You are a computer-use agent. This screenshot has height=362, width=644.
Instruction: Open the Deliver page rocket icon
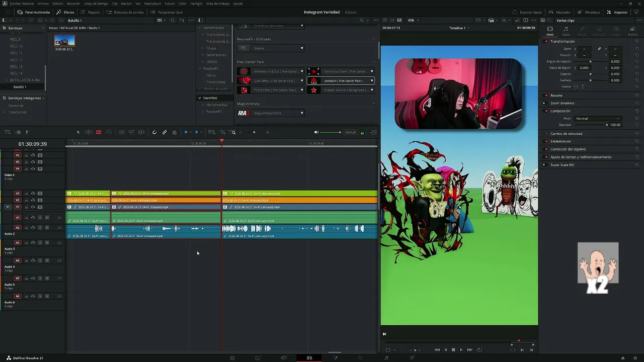(412, 358)
